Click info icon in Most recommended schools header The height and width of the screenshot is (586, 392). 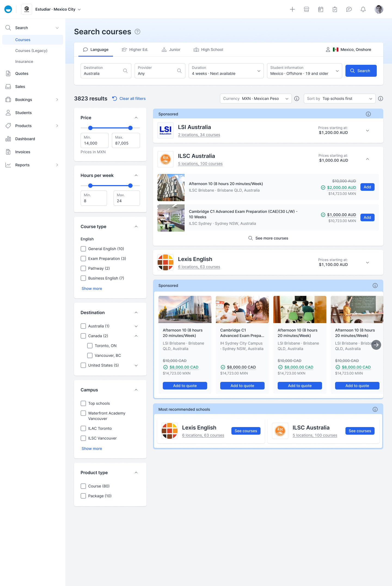[x=375, y=409]
